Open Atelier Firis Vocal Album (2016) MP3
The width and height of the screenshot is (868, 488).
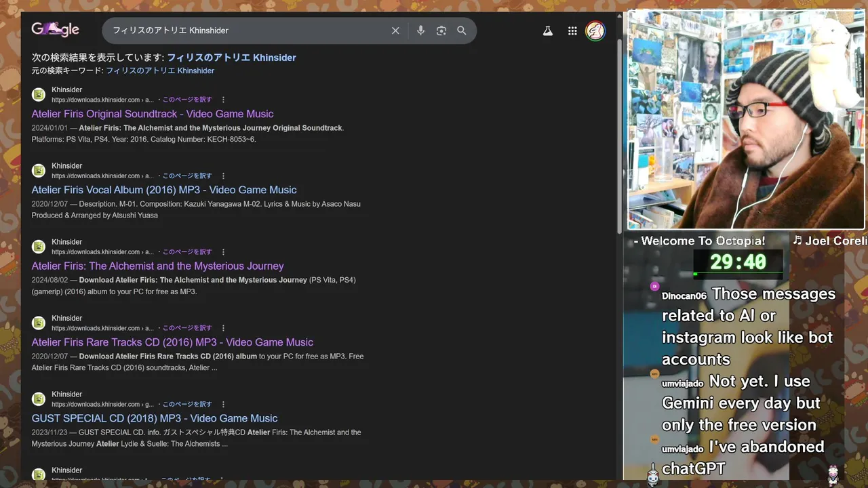tap(164, 190)
